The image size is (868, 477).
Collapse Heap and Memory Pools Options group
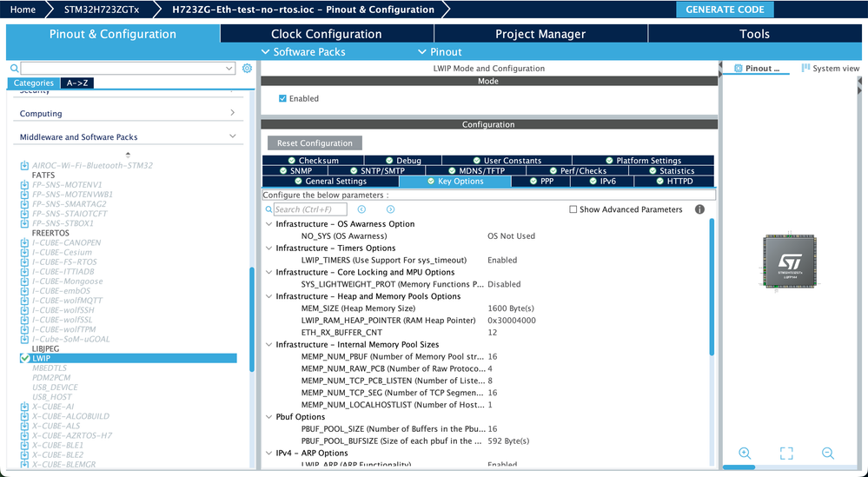(269, 296)
